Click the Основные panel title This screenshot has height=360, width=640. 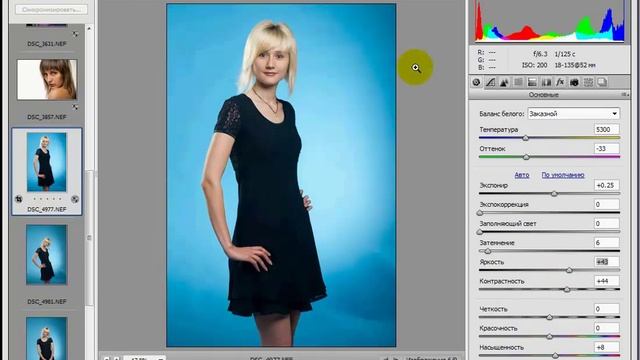click(544, 95)
